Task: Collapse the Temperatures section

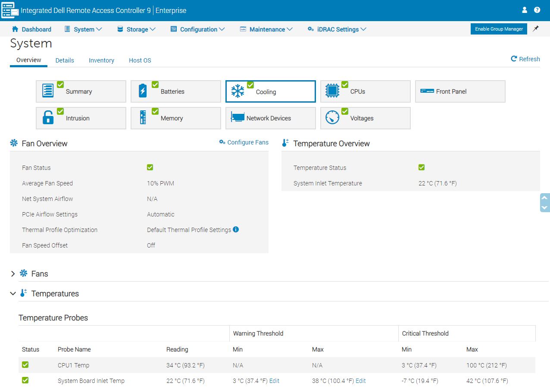Action: tap(13, 294)
